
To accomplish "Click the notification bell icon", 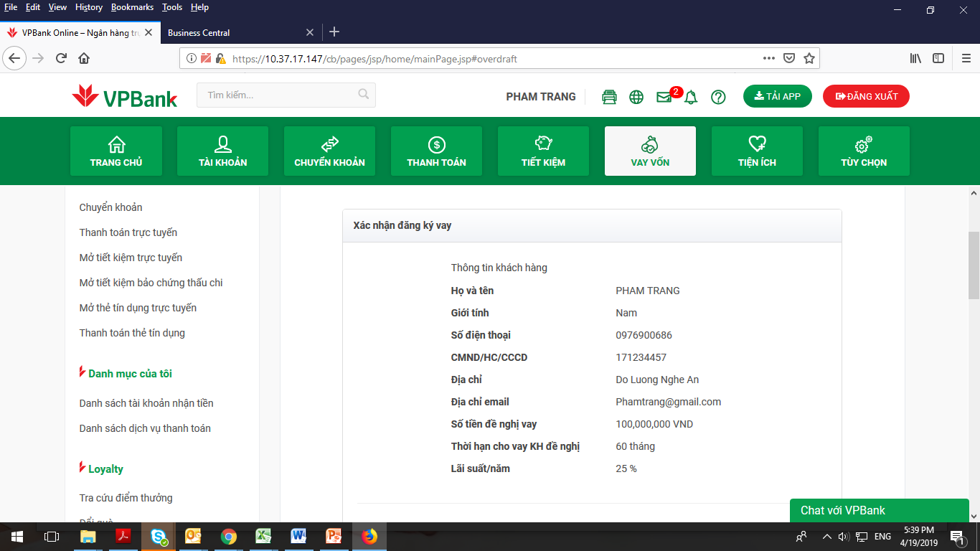I will [691, 97].
